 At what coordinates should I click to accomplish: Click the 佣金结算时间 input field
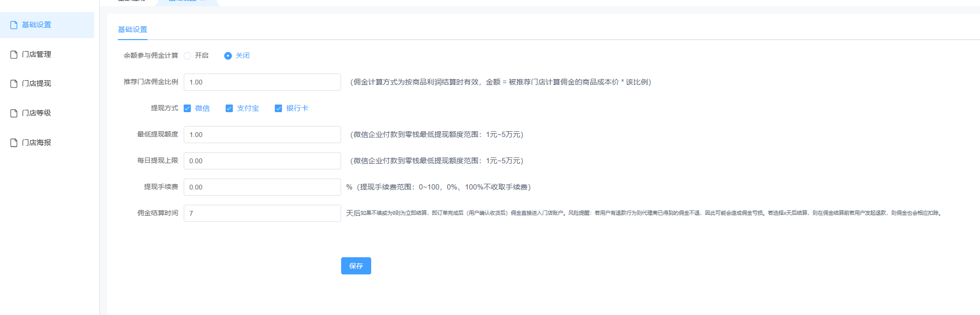[x=262, y=213]
